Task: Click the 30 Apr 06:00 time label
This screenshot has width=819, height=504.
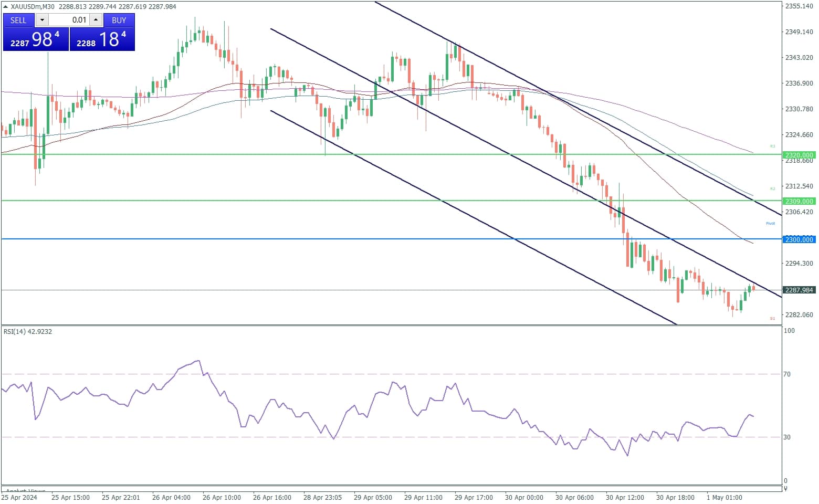Action: click(574, 497)
